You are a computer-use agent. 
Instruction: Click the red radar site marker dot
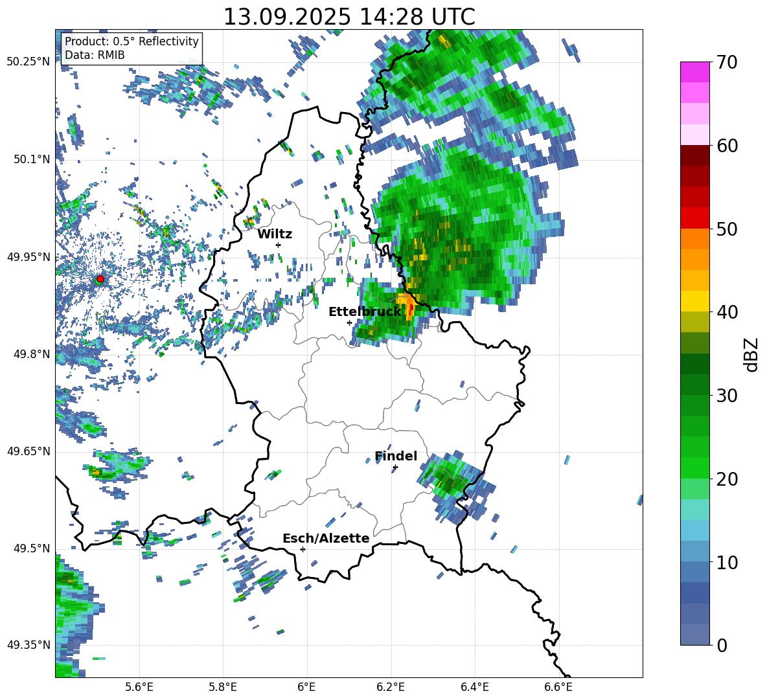click(100, 279)
